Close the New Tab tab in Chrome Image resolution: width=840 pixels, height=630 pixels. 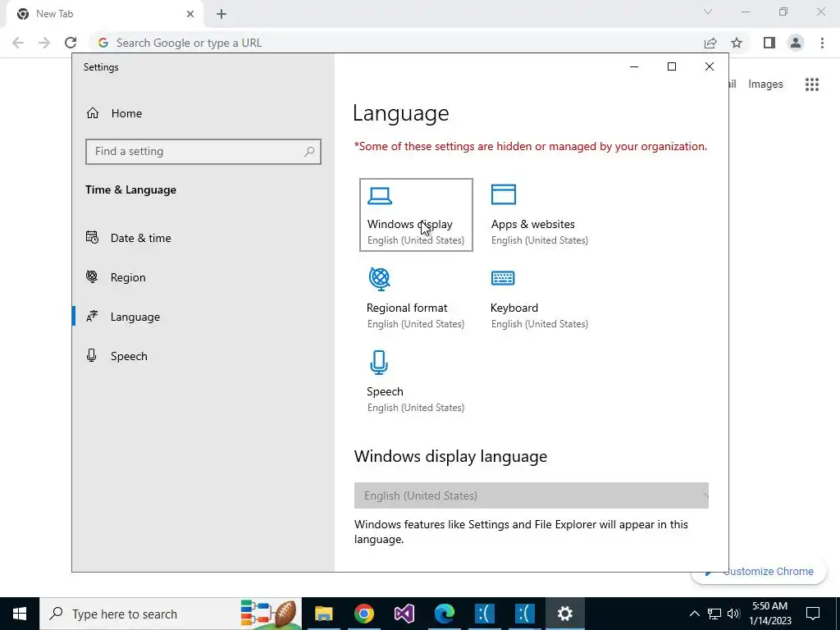[x=190, y=14]
